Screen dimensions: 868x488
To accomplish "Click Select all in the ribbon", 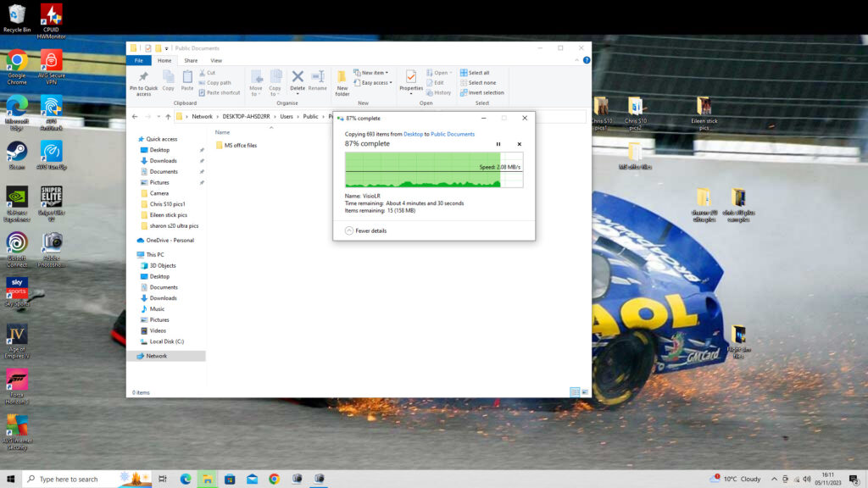I will (478, 73).
